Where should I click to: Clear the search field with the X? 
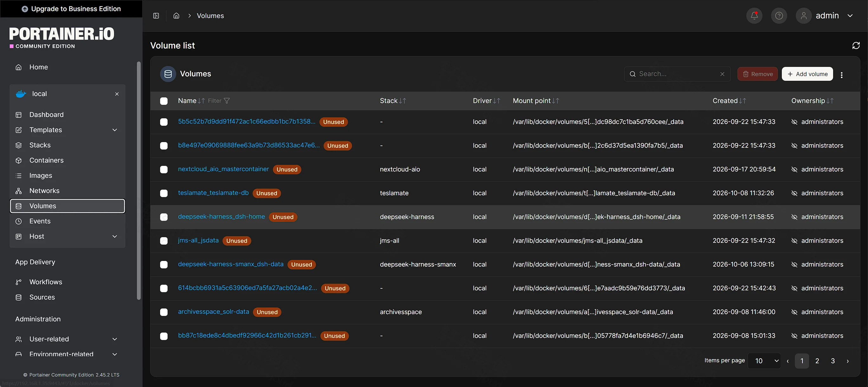click(722, 74)
